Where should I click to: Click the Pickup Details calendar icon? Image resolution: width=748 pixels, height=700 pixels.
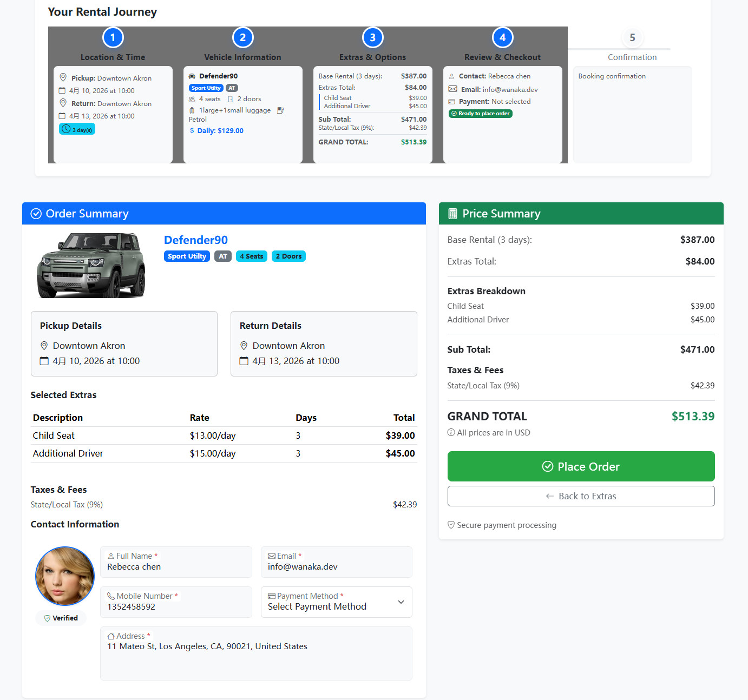tap(44, 361)
